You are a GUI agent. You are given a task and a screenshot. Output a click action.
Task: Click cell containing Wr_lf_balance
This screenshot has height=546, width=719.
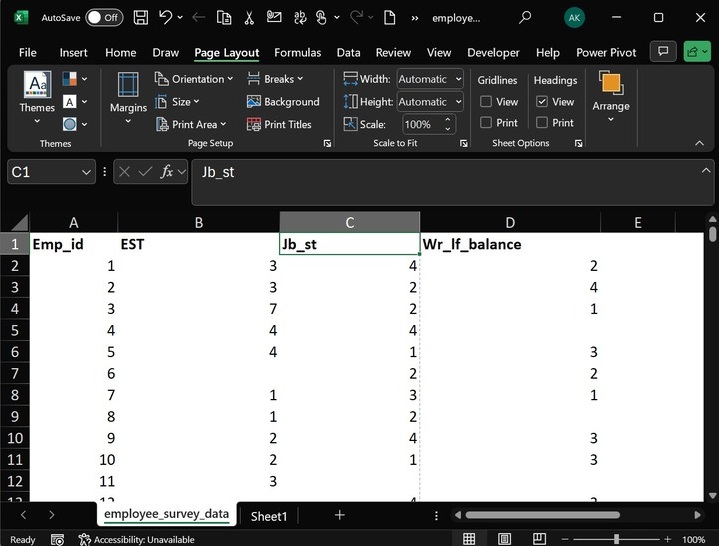510,244
